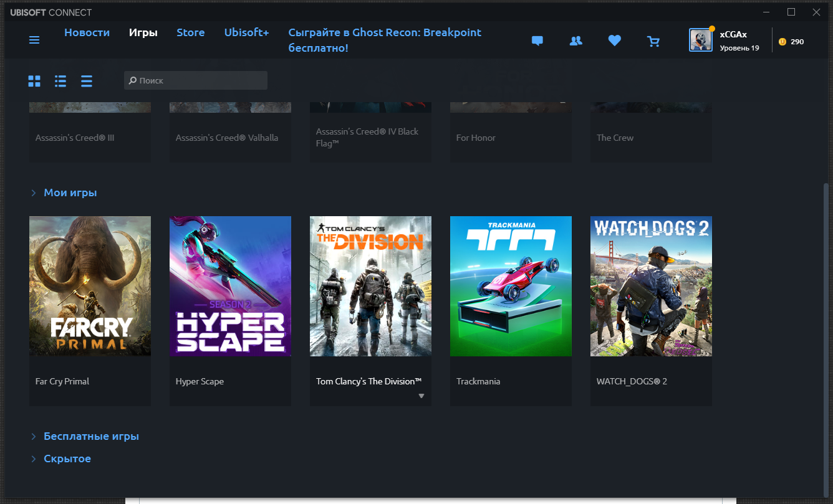Open the Ubisoft+ tab
The width and height of the screenshot is (833, 504).
click(246, 32)
